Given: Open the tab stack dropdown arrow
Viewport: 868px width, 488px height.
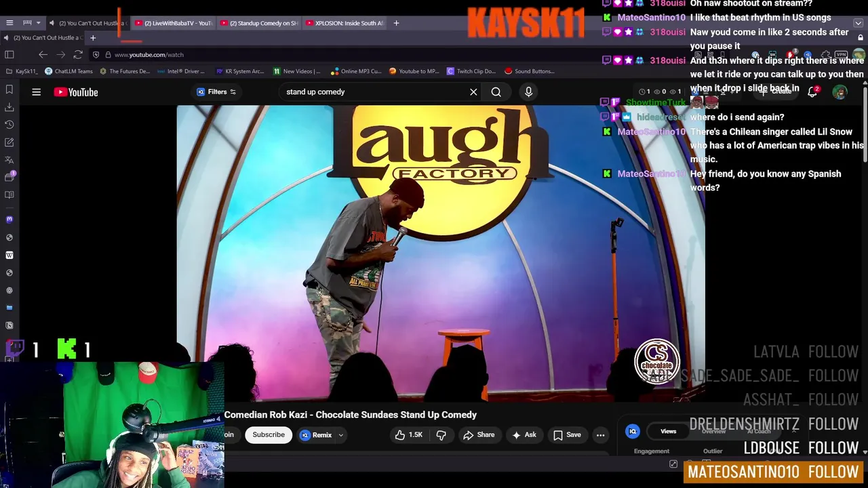Looking at the screenshot, I should pyautogui.click(x=38, y=23).
